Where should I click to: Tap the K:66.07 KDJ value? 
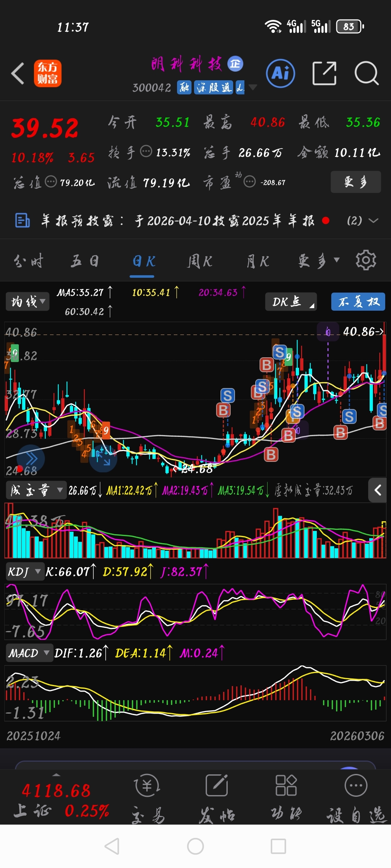71,571
